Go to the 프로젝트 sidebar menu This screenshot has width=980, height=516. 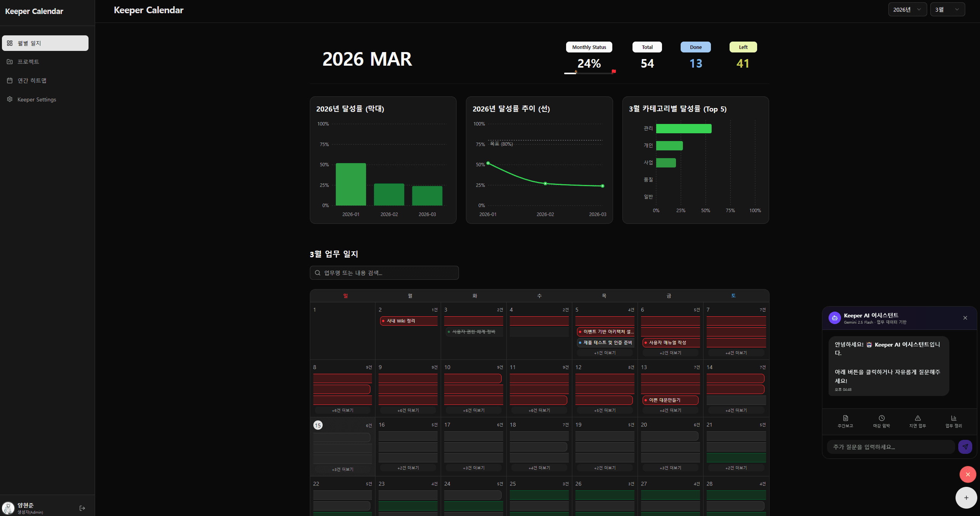click(x=28, y=62)
